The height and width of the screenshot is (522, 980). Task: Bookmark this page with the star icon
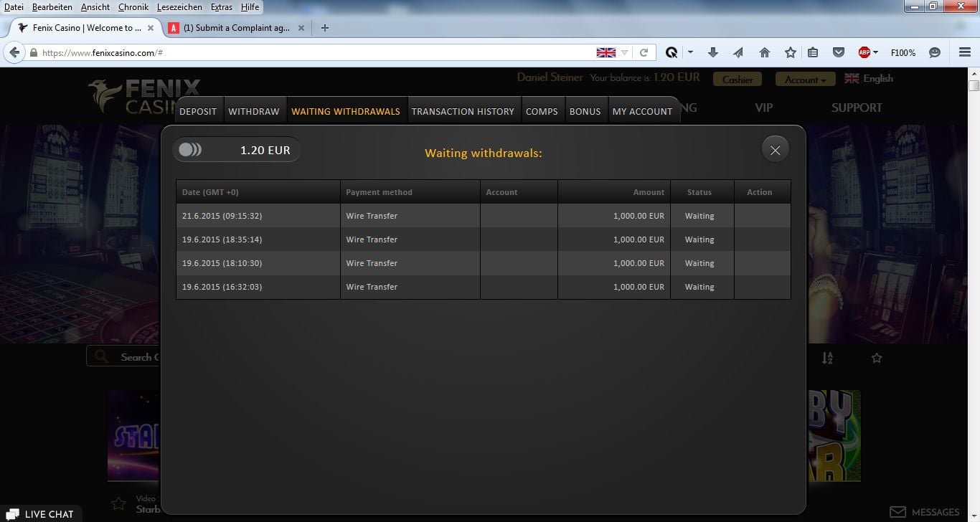790,52
